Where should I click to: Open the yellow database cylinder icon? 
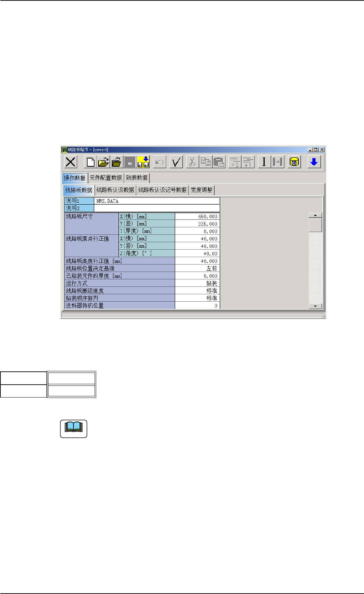pos(294,162)
